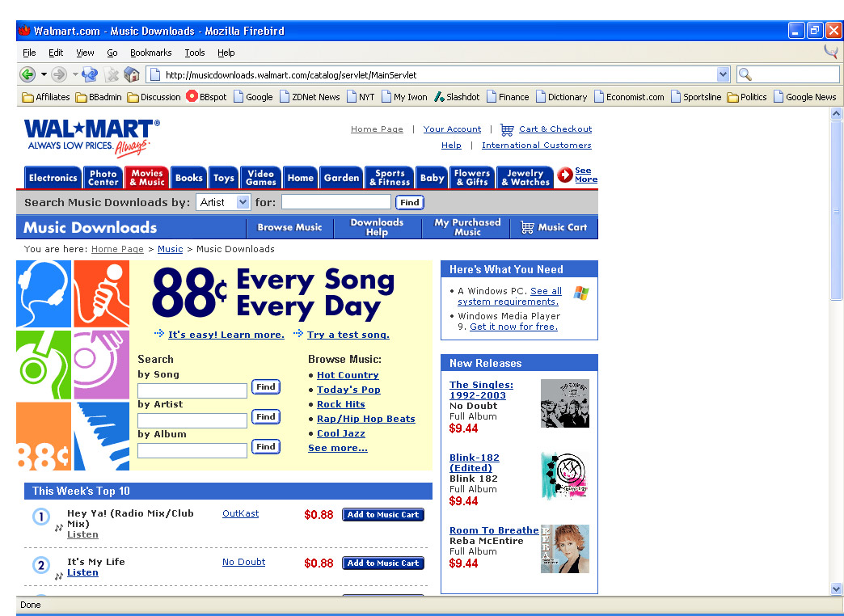Open the Slashdot bookmark

(x=457, y=97)
